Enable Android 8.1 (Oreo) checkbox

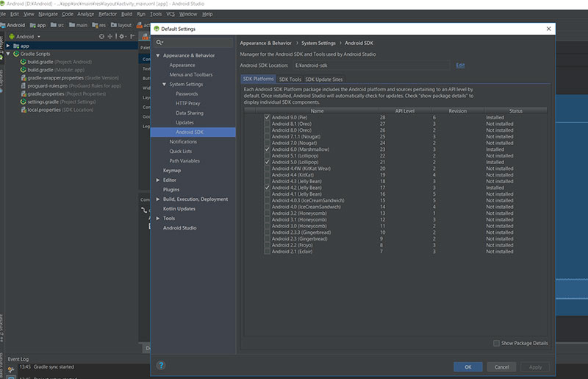click(x=267, y=124)
